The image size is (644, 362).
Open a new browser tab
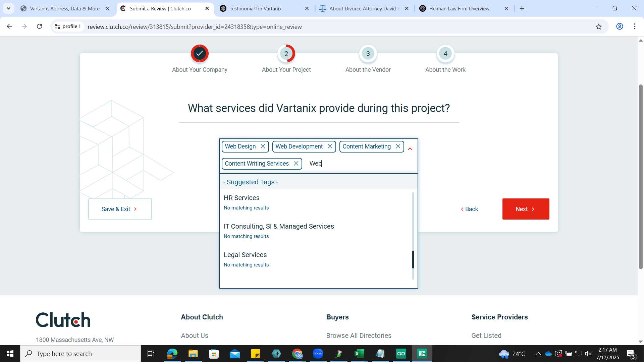click(x=522, y=8)
